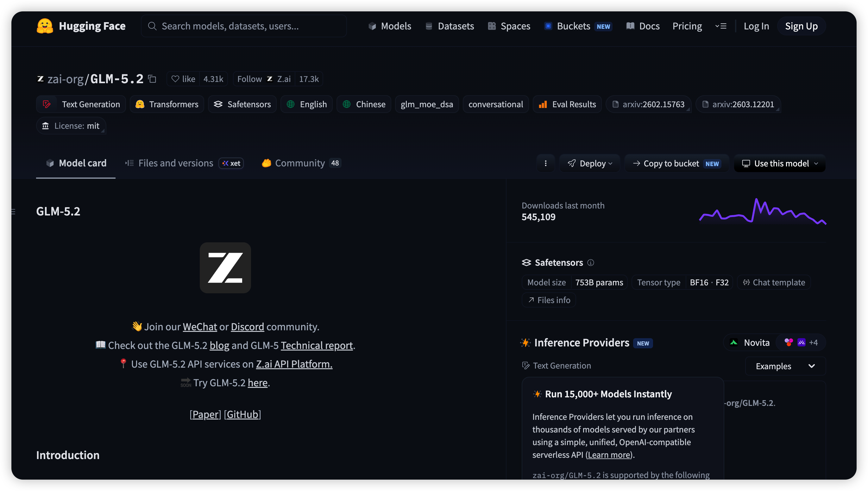The height and width of the screenshot is (491, 868).
Task: Open the Eval Results tag
Action: pyautogui.click(x=567, y=104)
